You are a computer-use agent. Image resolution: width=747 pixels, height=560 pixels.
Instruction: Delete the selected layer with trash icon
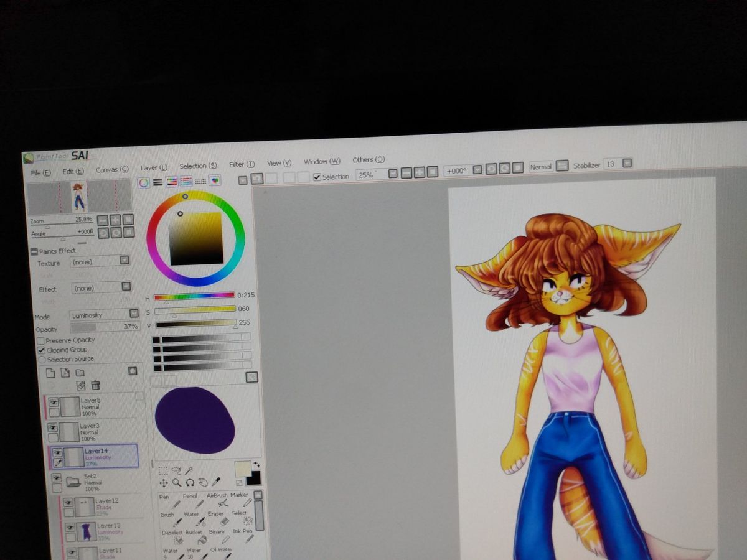tap(95, 386)
